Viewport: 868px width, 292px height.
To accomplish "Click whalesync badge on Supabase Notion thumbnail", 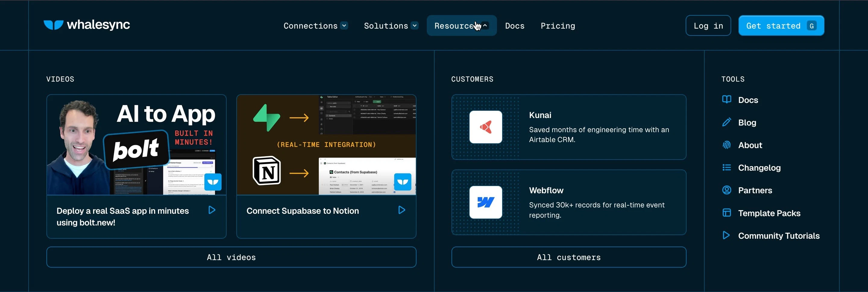I will point(403,182).
